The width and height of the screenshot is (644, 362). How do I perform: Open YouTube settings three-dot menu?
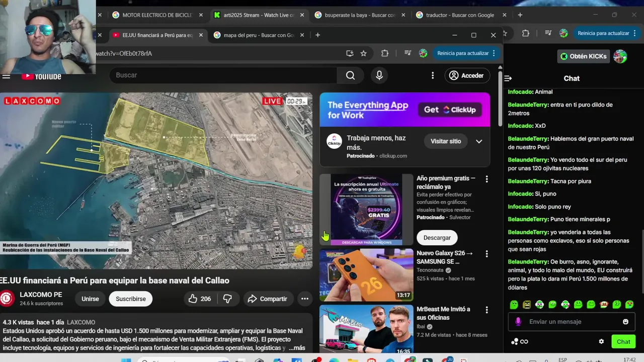[433, 75]
